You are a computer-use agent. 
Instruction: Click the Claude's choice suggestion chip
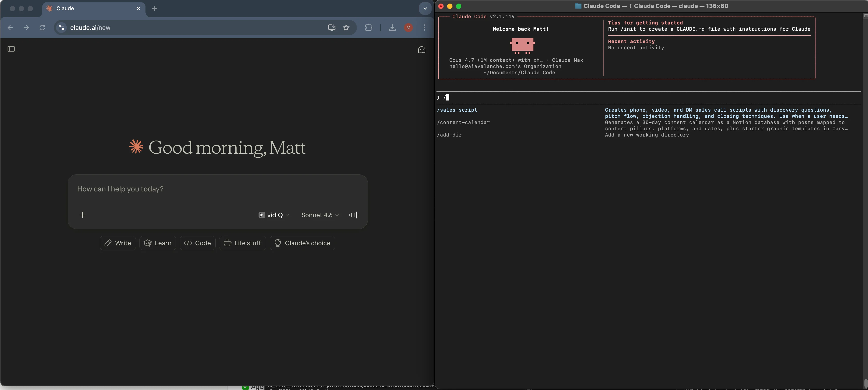coord(302,243)
